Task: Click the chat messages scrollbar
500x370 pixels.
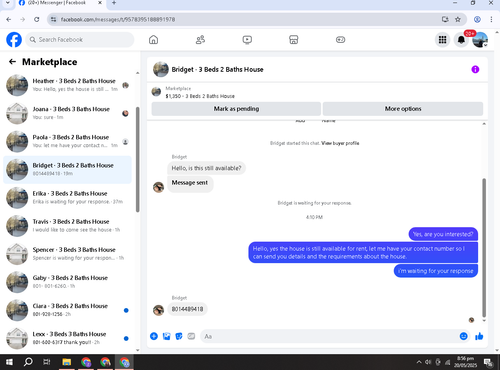Action: point(484,247)
